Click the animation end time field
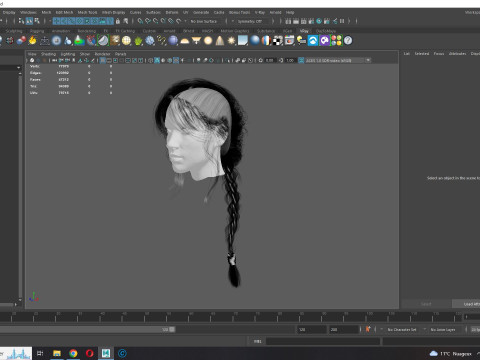 pos(344,329)
